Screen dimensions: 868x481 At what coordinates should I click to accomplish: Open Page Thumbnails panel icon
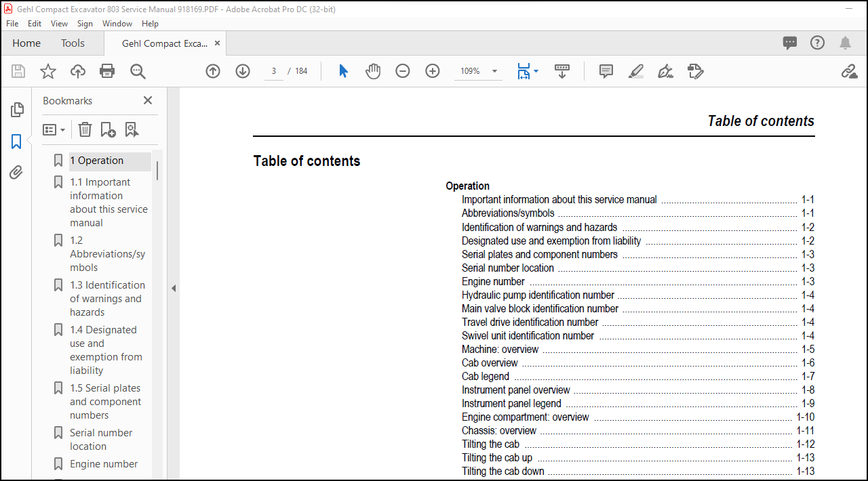(x=17, y=110)
